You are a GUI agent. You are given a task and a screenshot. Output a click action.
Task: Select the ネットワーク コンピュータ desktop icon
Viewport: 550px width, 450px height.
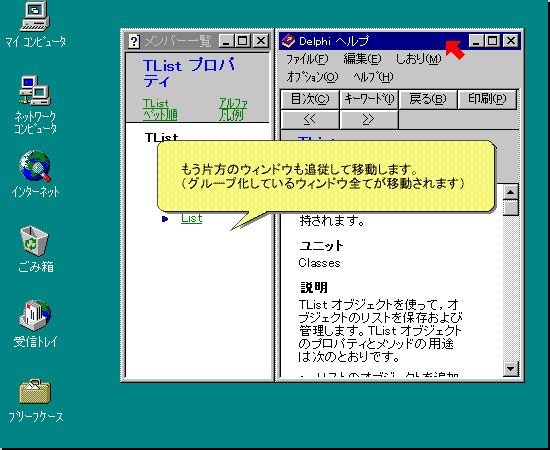tap(35, 91)
